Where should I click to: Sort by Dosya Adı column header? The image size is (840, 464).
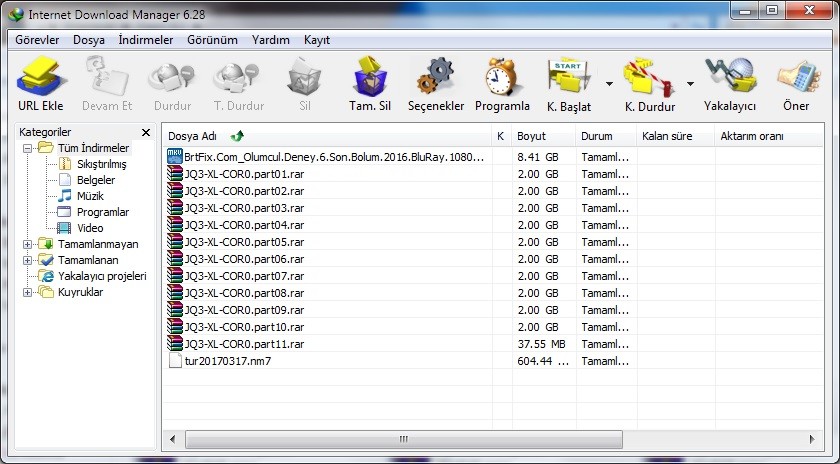(326, 136)
